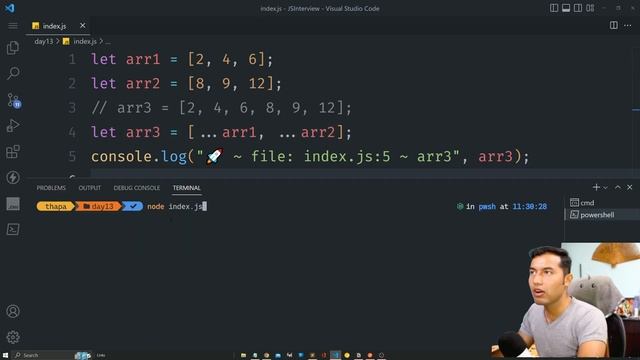This screenshot has height=360, width=640.
Task: Click the terminal icon in activity bar
Action: pos(13,229)
